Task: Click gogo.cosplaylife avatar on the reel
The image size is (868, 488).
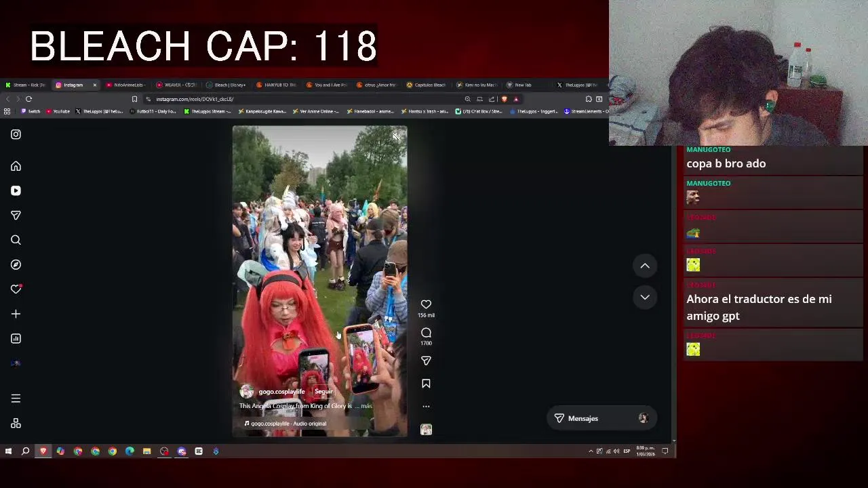Action: (x=247, y=392)
